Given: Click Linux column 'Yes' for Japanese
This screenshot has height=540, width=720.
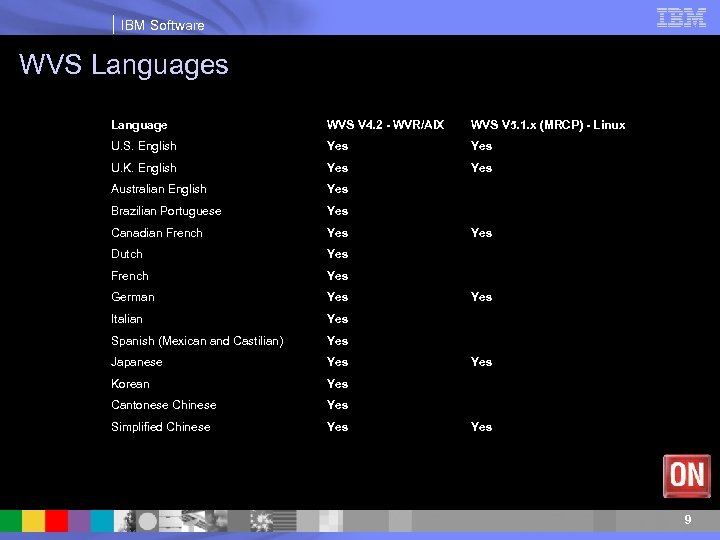Looking at the screenshot, I should pyautogui.click(x=481, y=362).
